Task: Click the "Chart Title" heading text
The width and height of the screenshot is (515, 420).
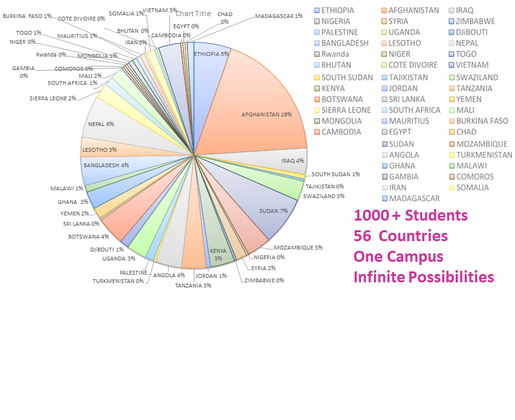Action: click(193, 14)
